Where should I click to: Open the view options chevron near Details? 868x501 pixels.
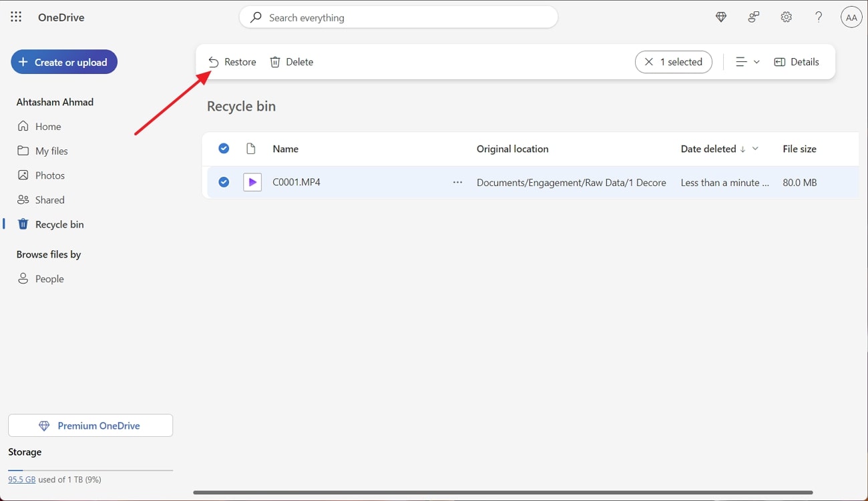[x=756, y=61]
